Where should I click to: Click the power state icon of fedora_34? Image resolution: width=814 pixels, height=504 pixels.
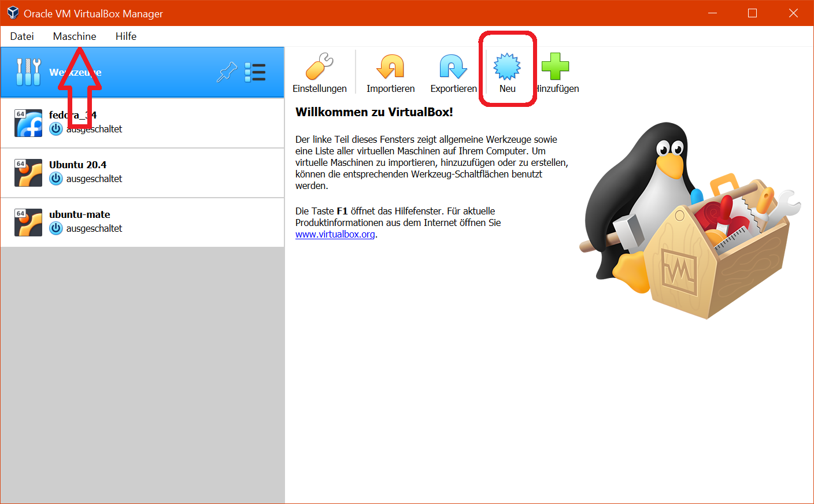point(56,129)
